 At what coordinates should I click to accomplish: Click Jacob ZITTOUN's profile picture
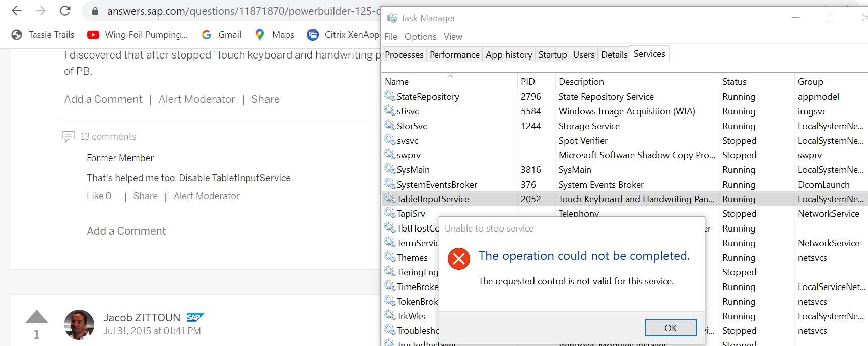point(79,325)
